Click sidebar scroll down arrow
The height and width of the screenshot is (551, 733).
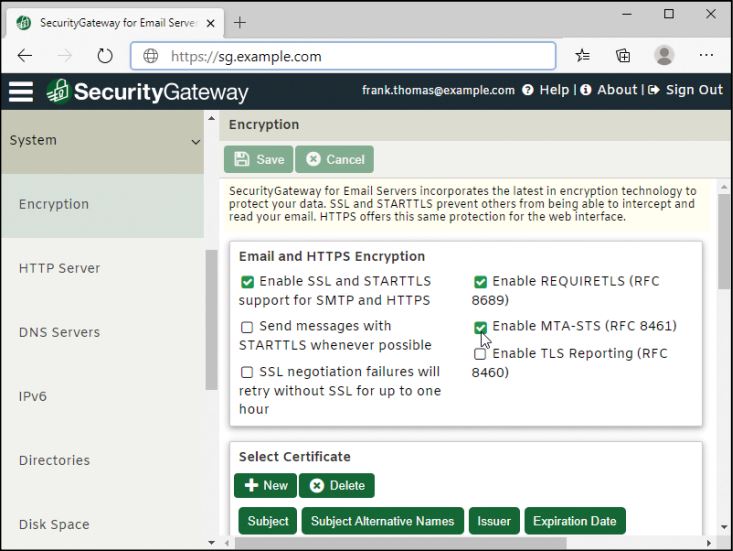click(211, 543)
